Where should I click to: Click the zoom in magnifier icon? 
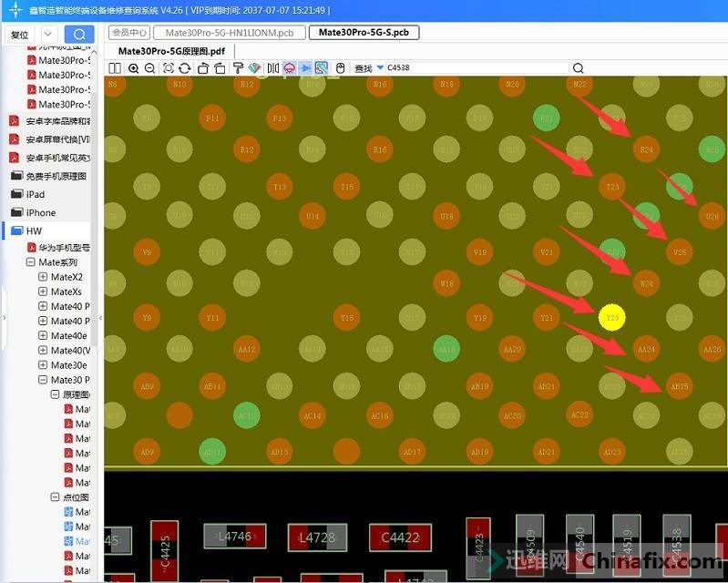pos(134,68)
